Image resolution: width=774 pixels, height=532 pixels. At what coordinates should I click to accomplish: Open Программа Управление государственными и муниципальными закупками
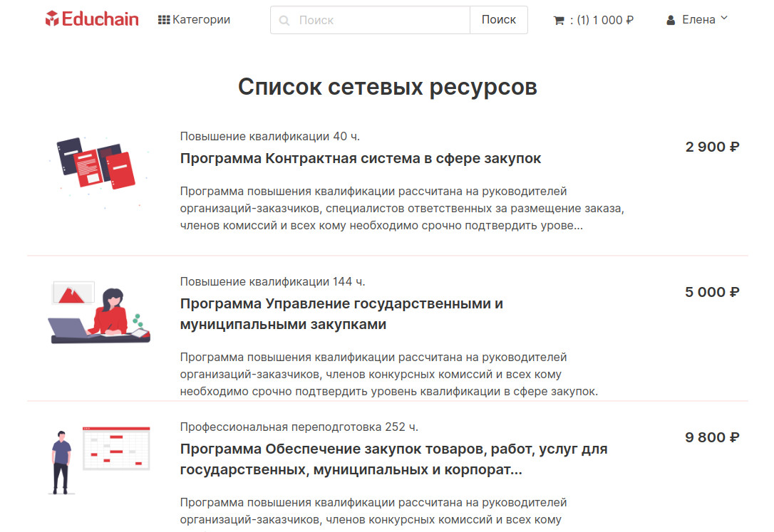pos(341,314)
